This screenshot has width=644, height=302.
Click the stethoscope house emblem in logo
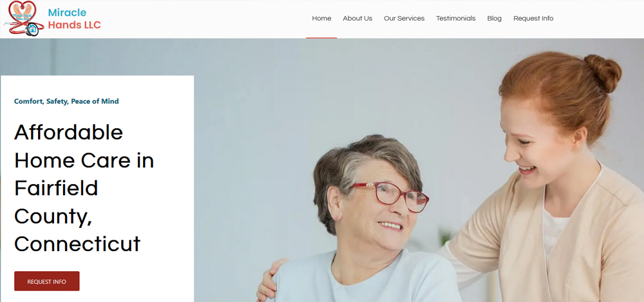point(32,30)
